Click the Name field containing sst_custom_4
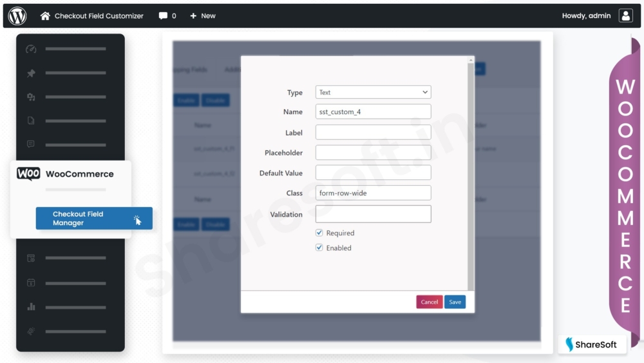This screenshot has width=644, height=363. click(373, 112)
